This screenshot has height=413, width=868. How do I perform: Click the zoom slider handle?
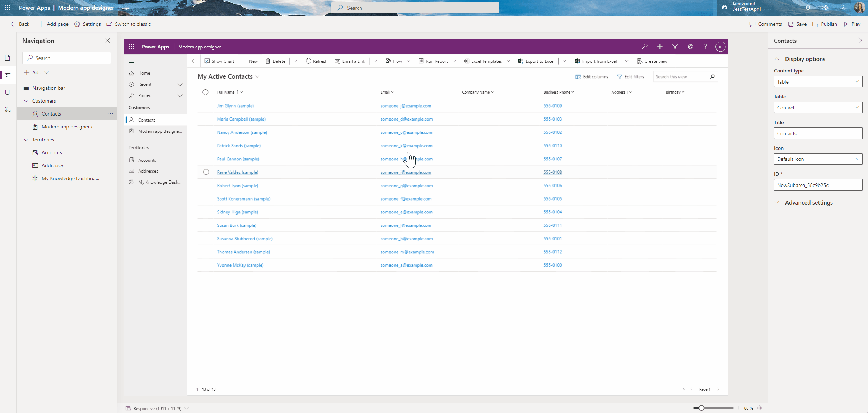point(701,408)
